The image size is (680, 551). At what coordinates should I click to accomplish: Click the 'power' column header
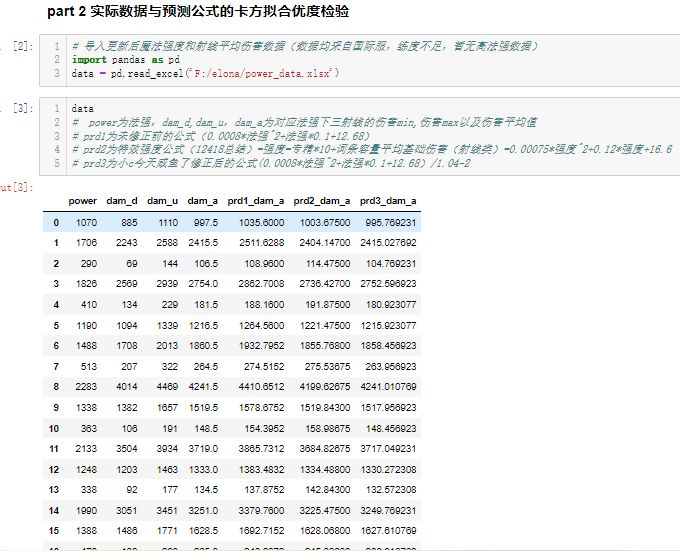(x=82, y=201)
